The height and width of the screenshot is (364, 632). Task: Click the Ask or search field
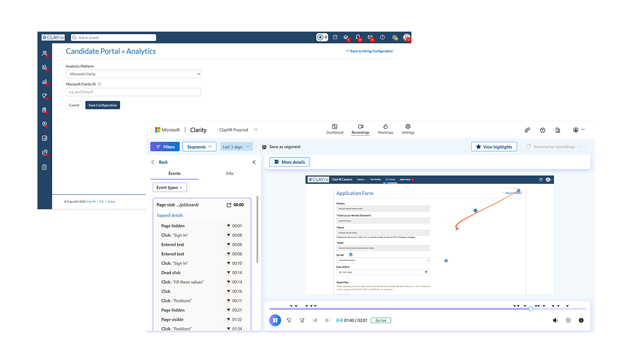(x=114, y=37)
